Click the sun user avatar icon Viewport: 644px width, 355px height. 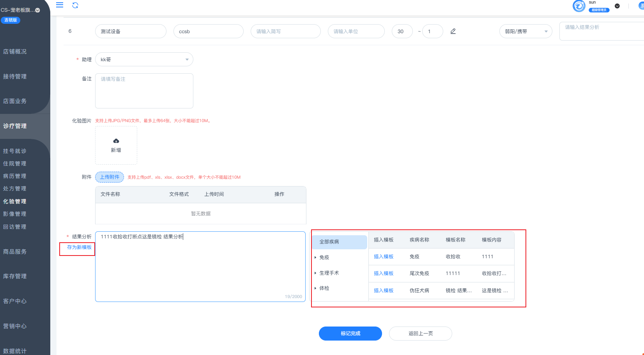[x=579, y=6]
